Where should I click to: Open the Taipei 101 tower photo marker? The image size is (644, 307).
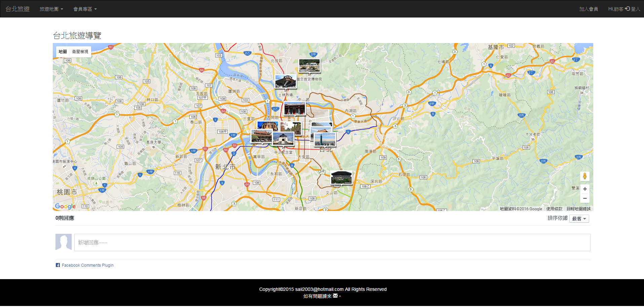(325, 139)
